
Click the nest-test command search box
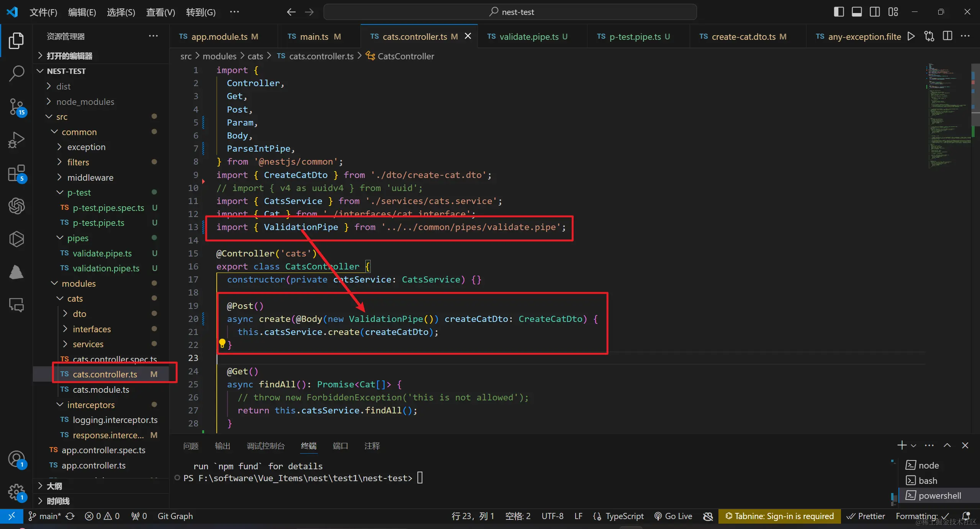(510, 12)
